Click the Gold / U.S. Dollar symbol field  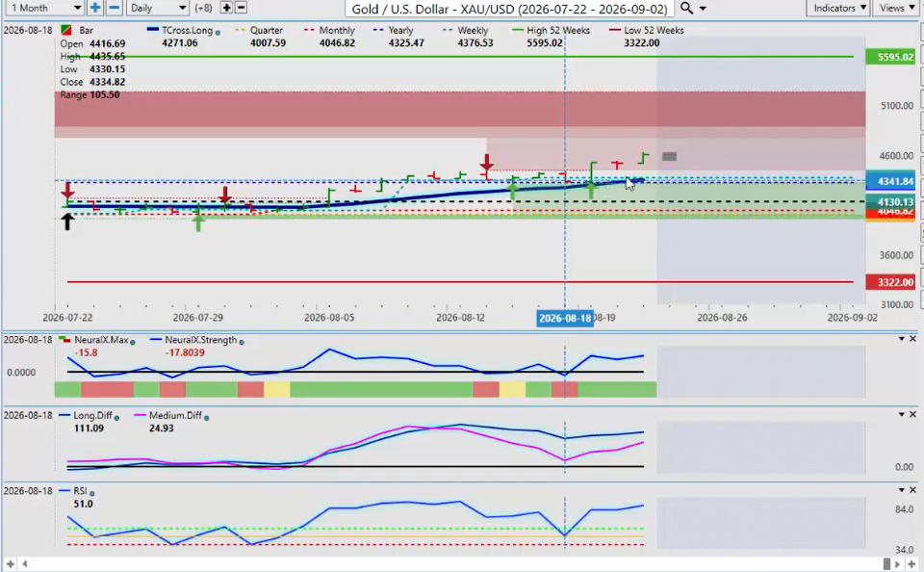[510, 9]
